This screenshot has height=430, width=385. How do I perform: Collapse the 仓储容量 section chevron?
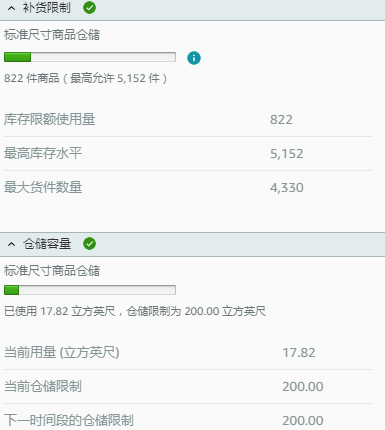(x=11, y=244)
